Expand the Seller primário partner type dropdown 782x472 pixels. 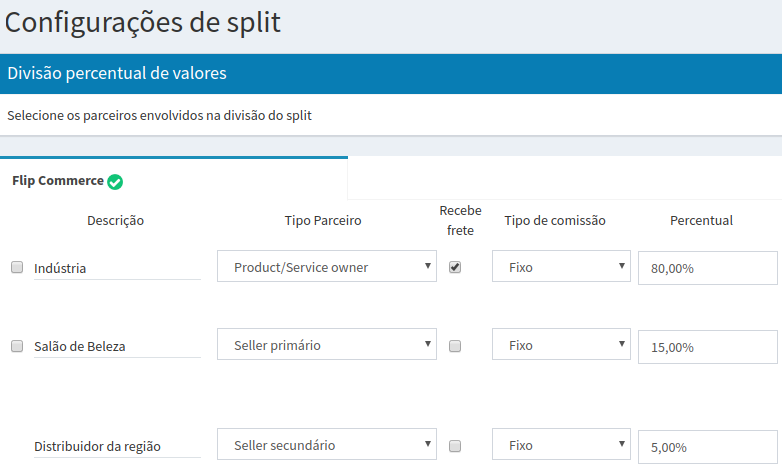(x=326, y=345)
